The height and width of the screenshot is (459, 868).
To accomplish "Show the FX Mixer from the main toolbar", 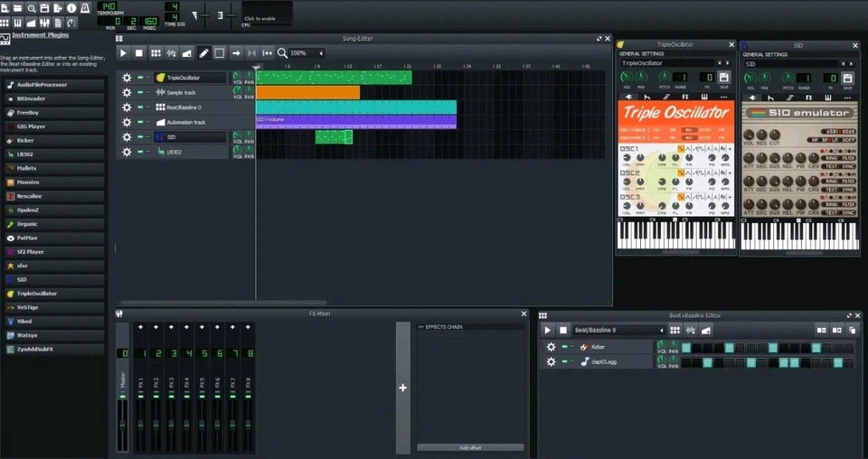I will 44,23.
